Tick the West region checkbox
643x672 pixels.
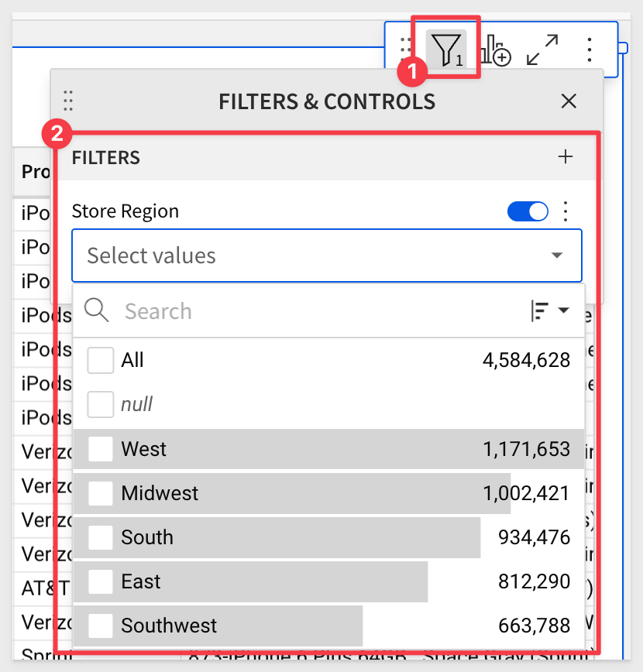(101, 449)
